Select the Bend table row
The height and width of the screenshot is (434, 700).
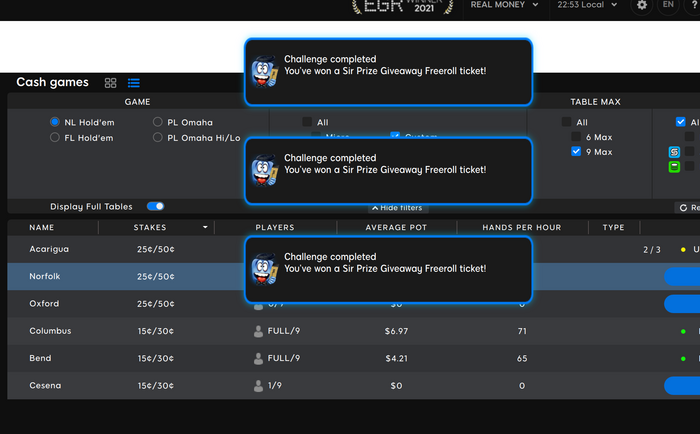[354, 358]
